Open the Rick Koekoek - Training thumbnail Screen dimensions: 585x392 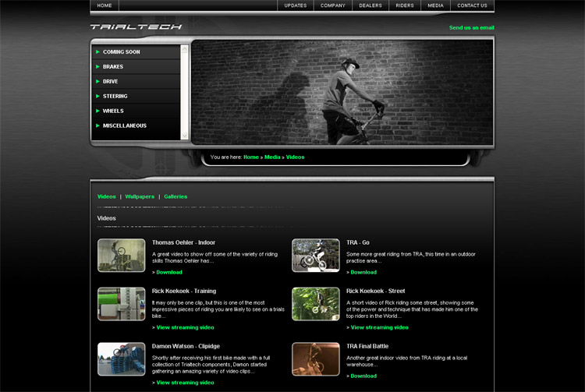121,304
